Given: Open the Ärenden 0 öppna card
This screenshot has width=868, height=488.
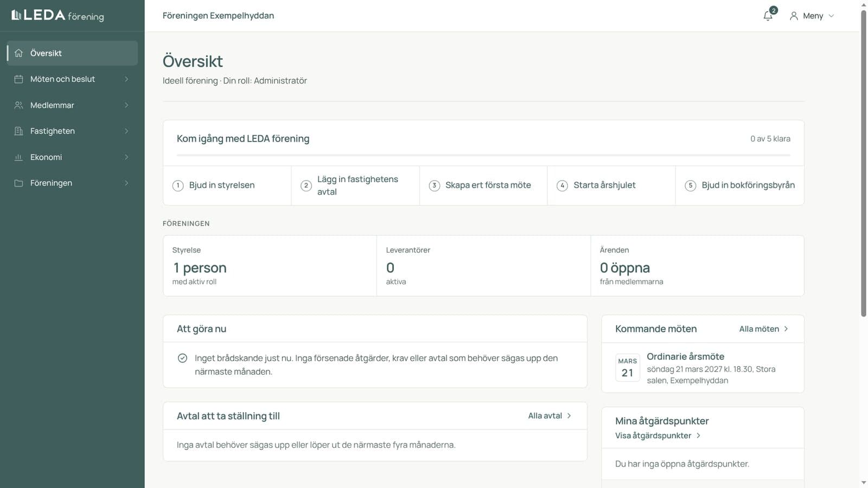Looking at the screenshot, I should [697, 266].
